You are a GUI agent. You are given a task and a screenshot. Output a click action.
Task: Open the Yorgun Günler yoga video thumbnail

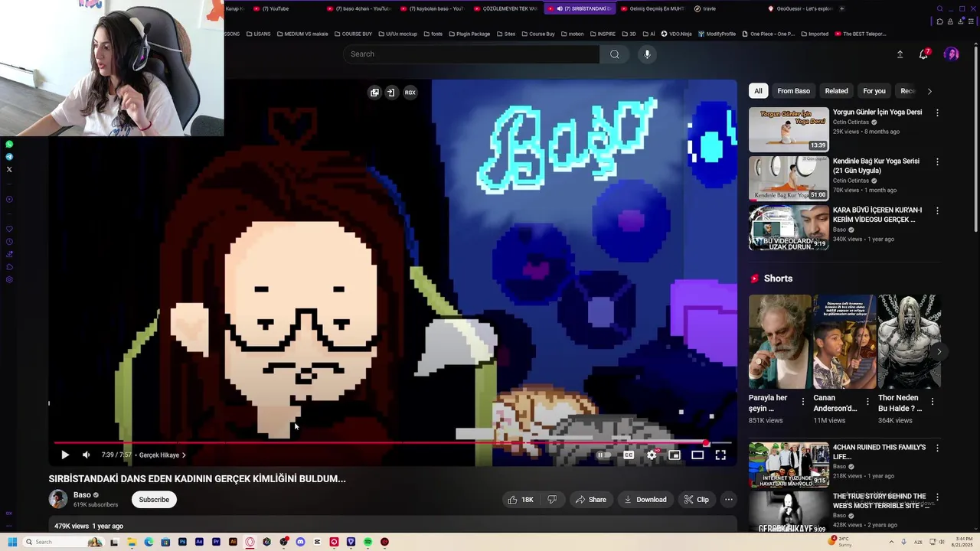point(789,129)
